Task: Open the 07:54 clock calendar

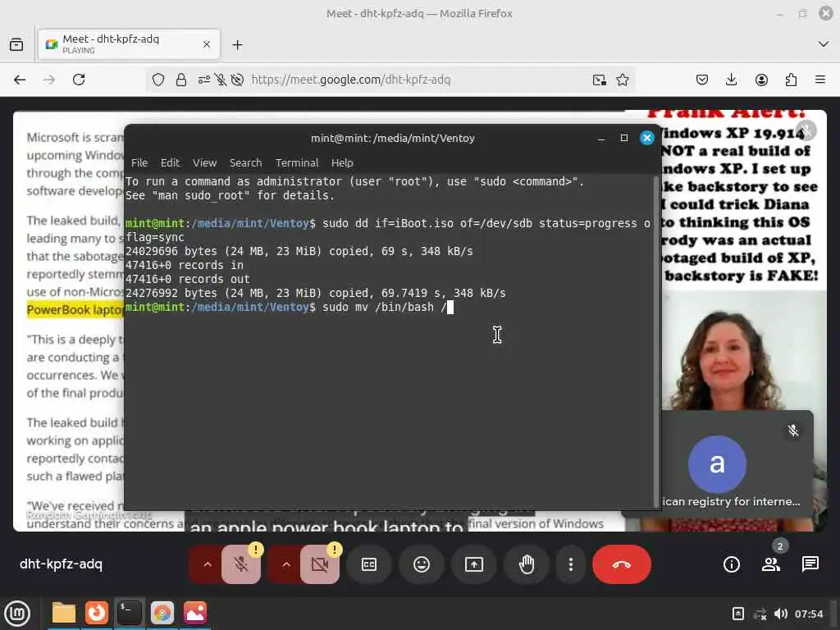Action: [809, 614]
